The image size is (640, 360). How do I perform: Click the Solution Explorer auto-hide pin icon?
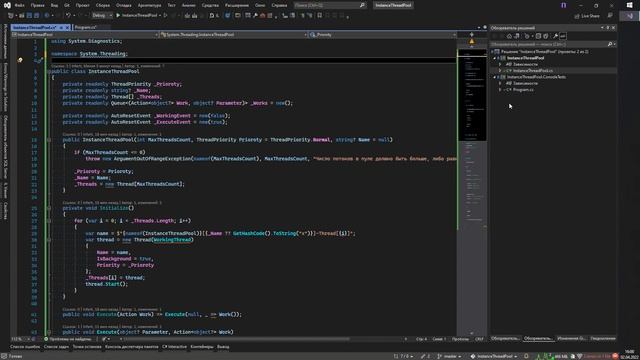(608, 28)
